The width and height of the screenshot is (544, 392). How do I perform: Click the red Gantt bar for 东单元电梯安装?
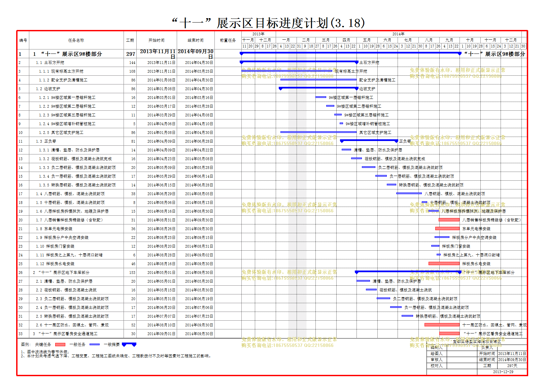pos(447,228)
